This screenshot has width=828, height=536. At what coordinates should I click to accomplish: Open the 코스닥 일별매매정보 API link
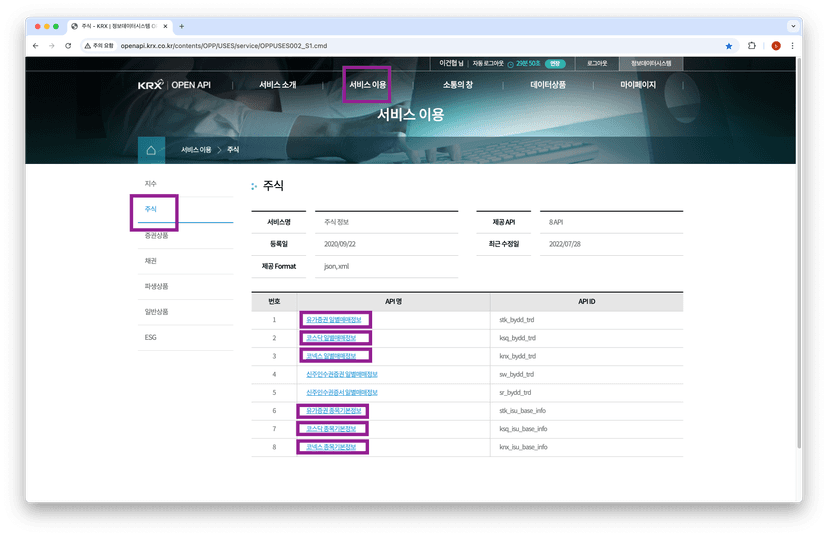[x=331, y=338]
